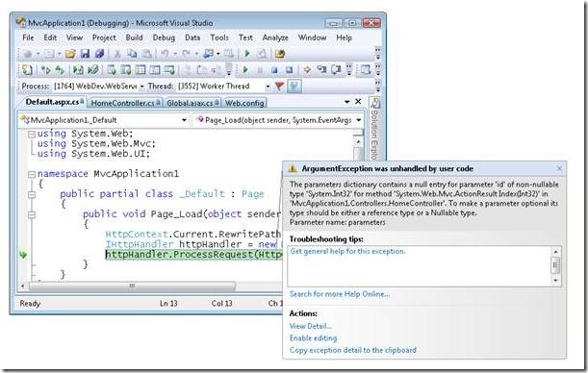Click 'Get general help for this exception' link
This screenshot has width=588, height=373.
pos(347,251)
